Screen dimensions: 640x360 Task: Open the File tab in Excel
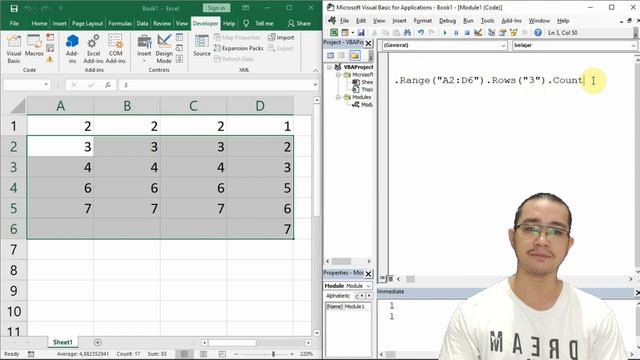[x=14, y=23]
